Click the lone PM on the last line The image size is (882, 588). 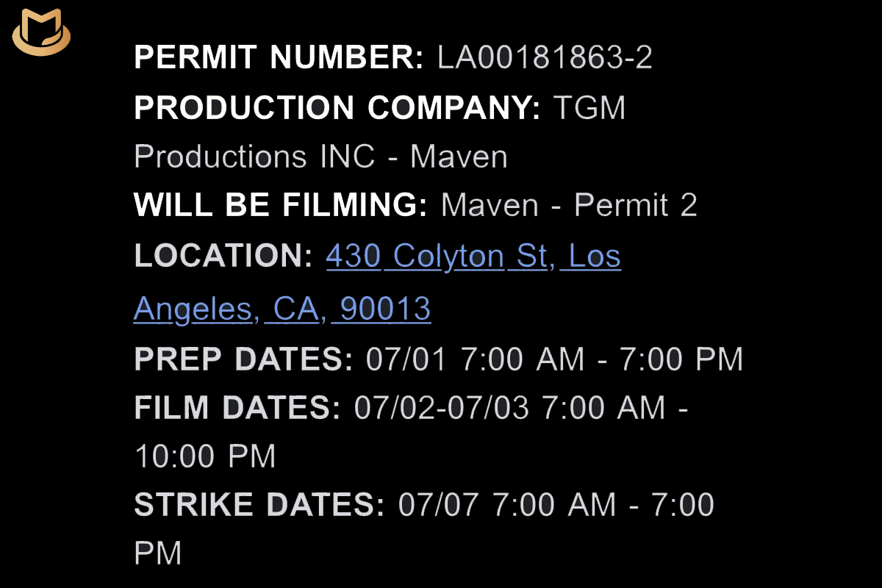pyautogui.click(x=157, y=553)
